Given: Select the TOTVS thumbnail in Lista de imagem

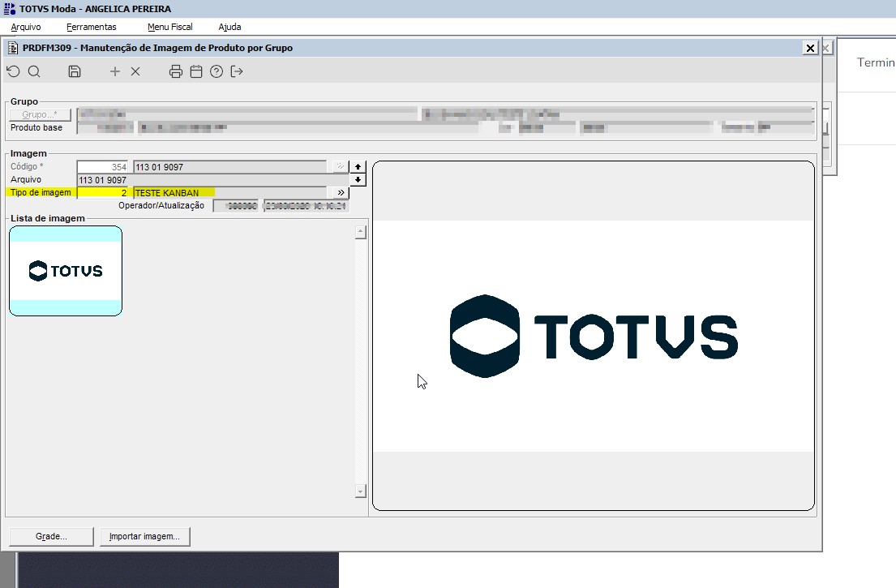Looking at the screenshot, I should tap(66, 271).
